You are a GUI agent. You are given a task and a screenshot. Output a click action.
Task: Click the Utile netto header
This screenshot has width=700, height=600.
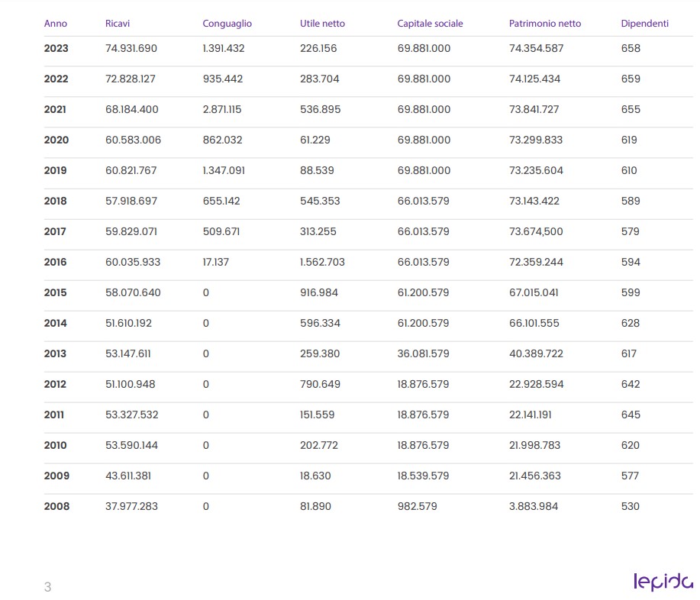(322, 24)
